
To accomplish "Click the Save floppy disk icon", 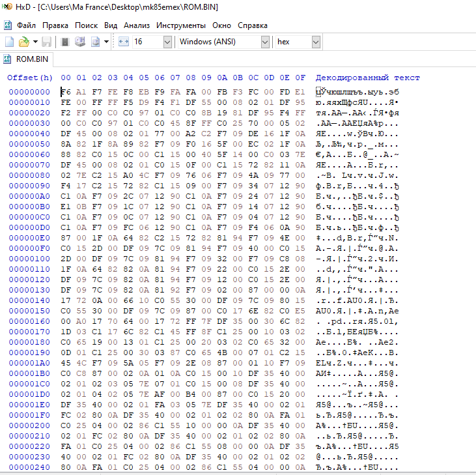I will click(46, 42).
